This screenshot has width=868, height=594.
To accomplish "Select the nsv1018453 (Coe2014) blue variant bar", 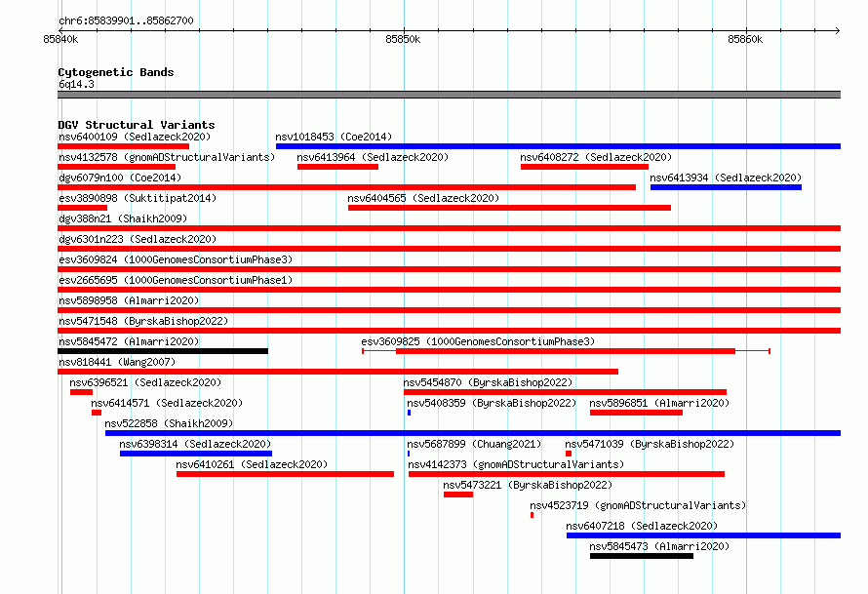I will coord(558,146).
